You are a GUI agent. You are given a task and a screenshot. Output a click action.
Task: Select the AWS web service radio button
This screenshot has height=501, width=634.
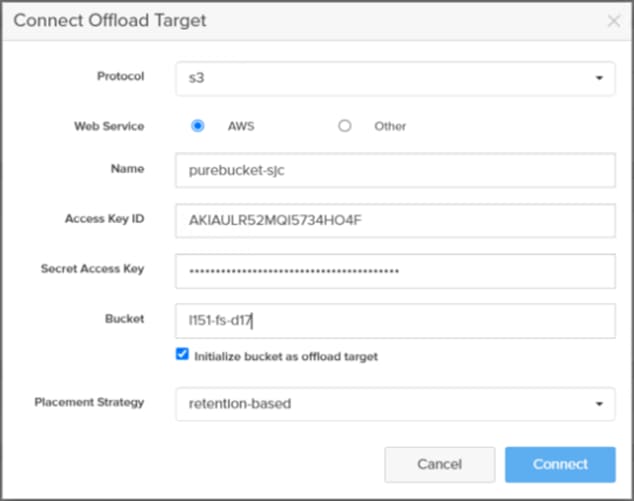point(198,126)
